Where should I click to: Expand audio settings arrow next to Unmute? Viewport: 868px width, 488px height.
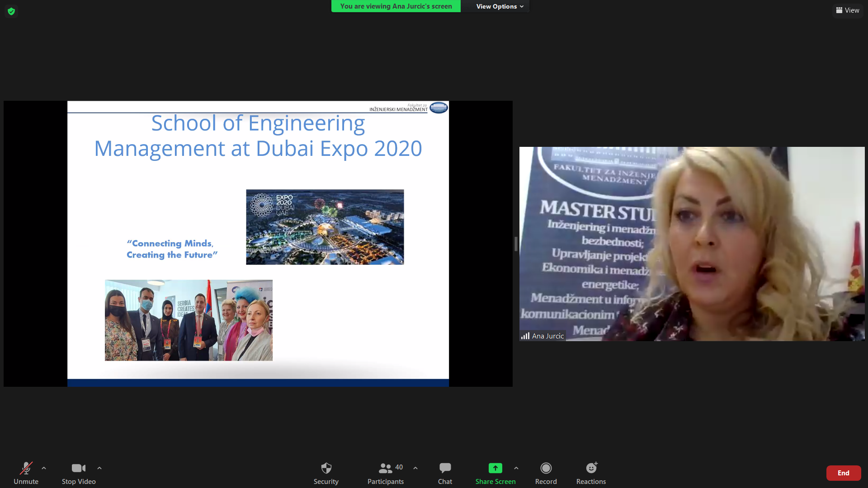44,468
